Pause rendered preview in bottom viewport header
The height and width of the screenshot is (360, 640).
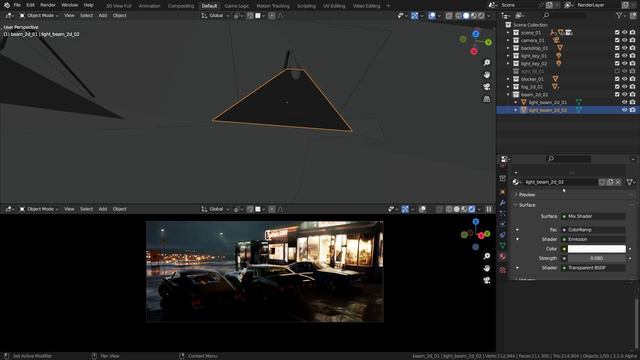(x=489, y=209)
